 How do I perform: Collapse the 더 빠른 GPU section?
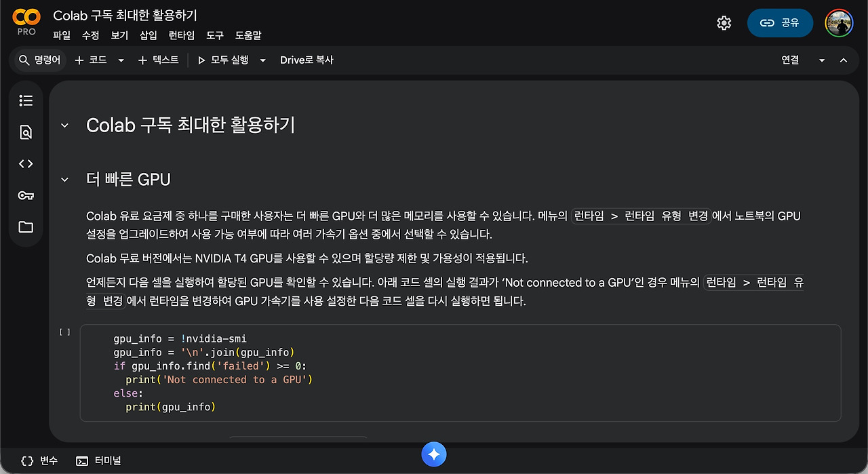click(x=65, y=180)
